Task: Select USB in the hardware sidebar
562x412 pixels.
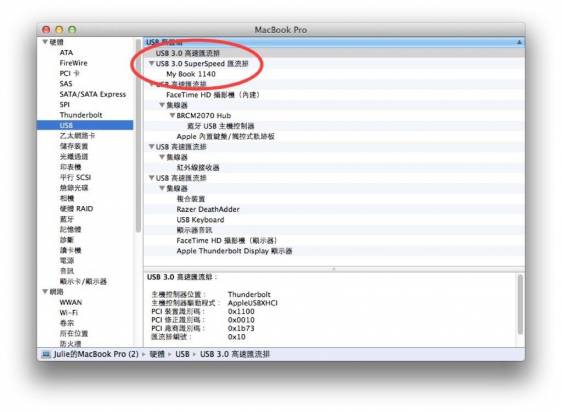Action: [x=66, y=125]
